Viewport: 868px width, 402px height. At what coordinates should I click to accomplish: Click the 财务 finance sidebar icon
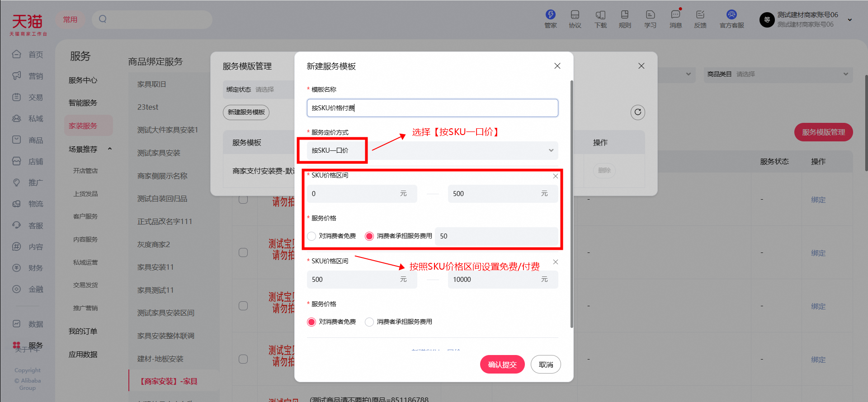[x=17, y=268]
